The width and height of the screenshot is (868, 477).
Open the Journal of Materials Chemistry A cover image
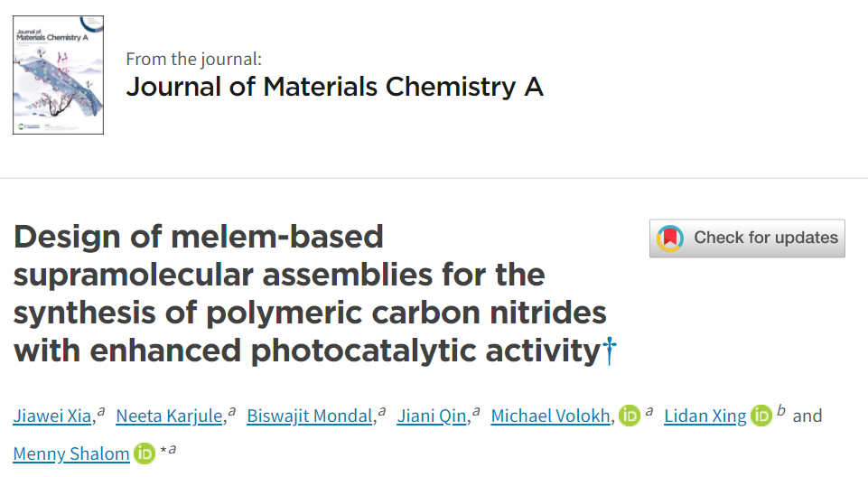coord(58,75)
